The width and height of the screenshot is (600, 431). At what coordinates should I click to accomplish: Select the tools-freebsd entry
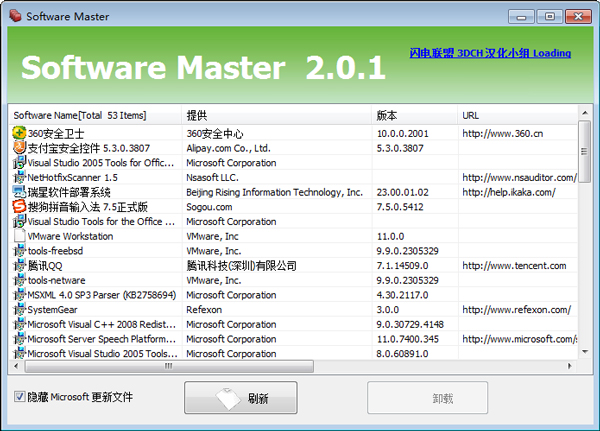coord(55,251)
